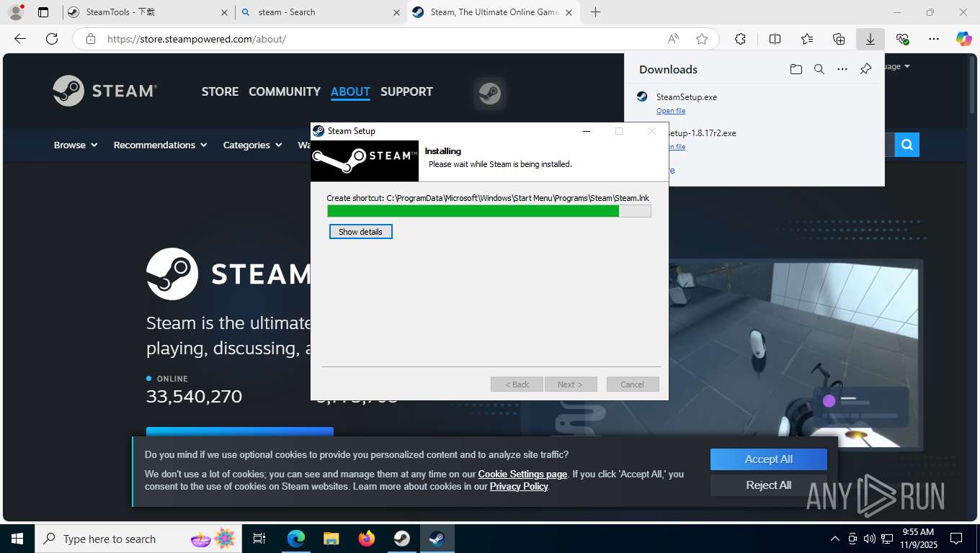The image size is (980, 553).
Task: Pin the Downloads panel
Action: click(x=865, y=69)
